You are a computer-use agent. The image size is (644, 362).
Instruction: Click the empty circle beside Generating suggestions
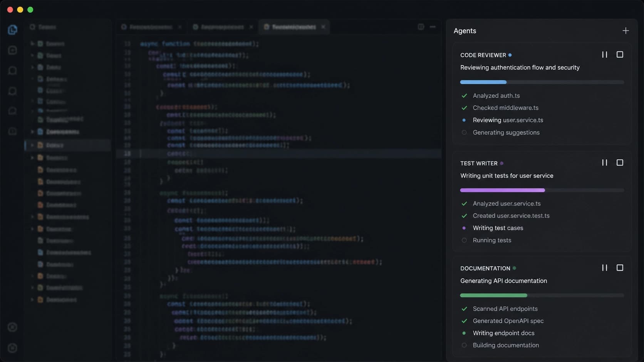[464, 132]
